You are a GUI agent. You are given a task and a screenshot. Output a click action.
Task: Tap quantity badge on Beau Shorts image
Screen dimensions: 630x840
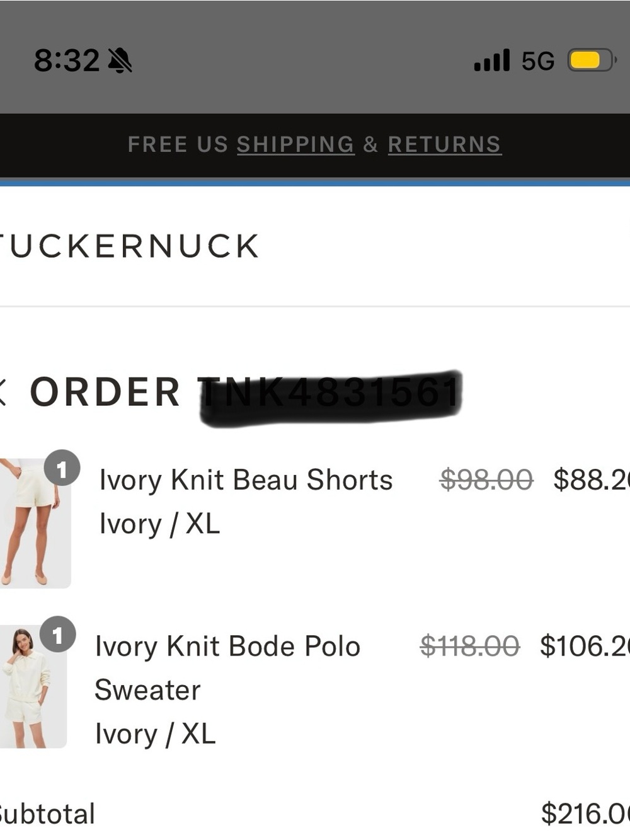click(x=62, y=468)
